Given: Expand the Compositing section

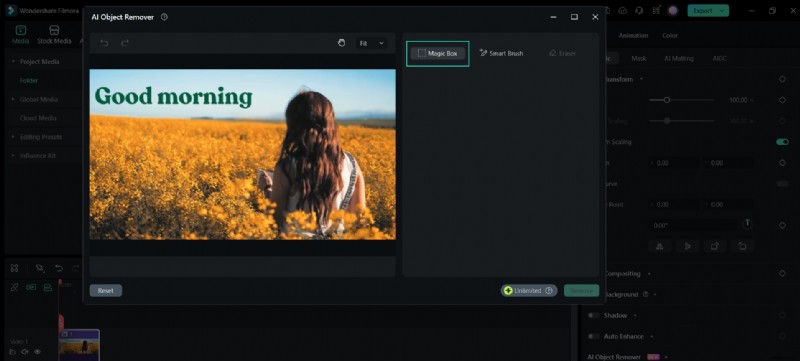Looking at the screenshot, I should (x=649, y=274).
